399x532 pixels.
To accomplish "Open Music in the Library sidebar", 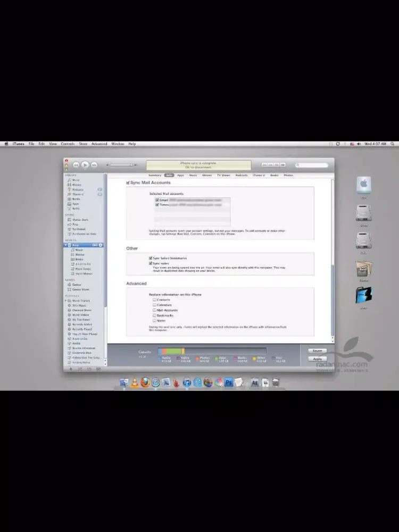I will point(74,180).
